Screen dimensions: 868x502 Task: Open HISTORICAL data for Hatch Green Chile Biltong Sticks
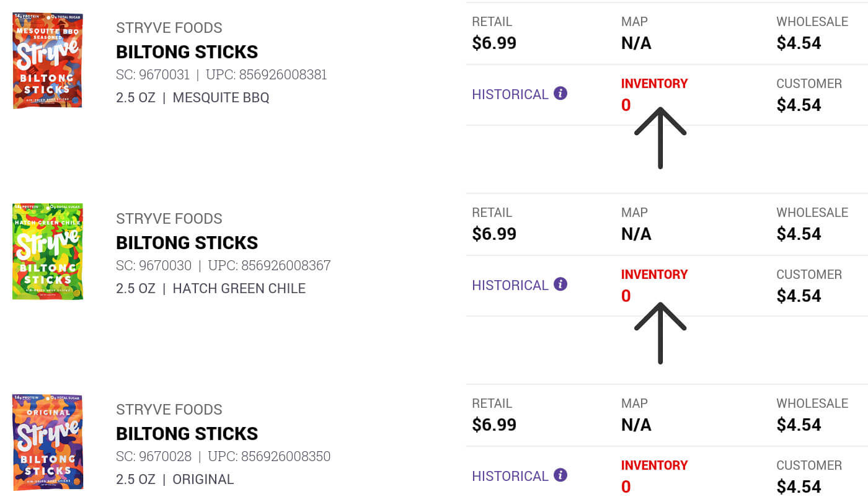510,284
